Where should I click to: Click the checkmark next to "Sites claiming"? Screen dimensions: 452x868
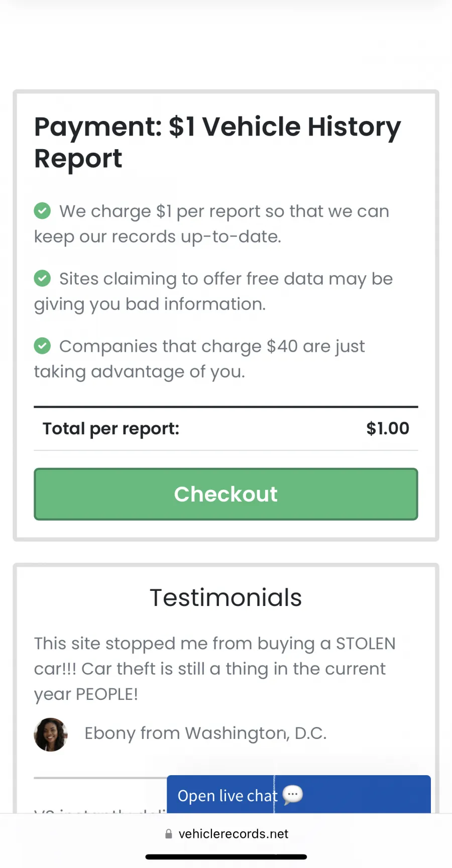click(42, 278)
